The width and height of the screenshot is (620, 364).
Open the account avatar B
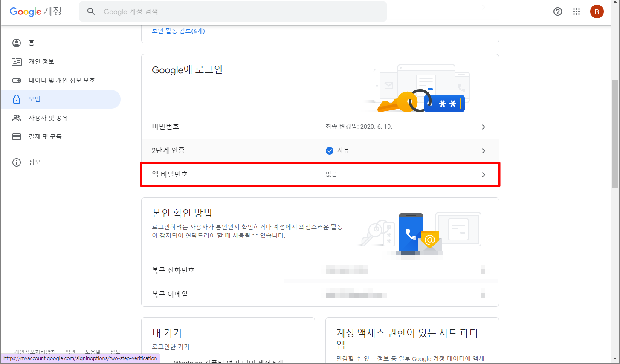[x=597, y=12]
